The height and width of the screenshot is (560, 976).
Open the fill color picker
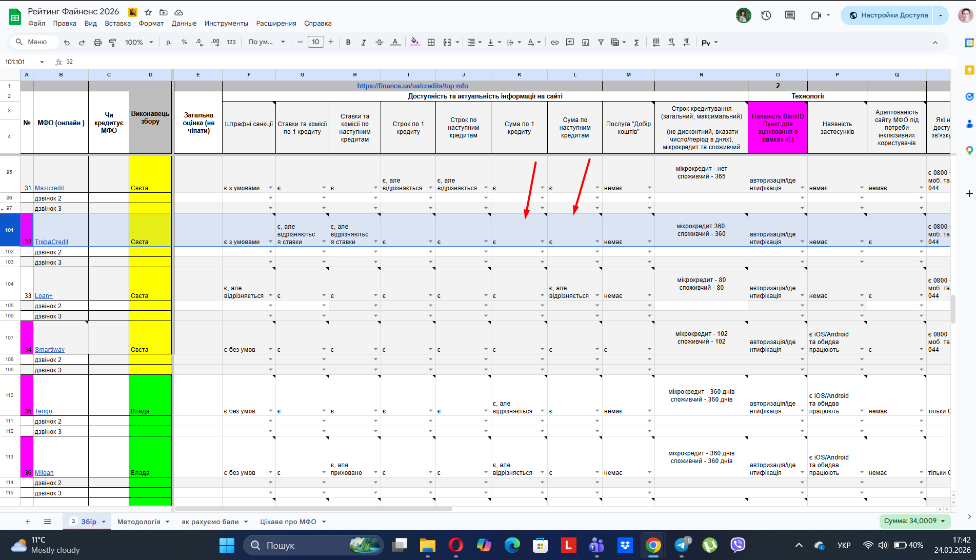(415, 43)
